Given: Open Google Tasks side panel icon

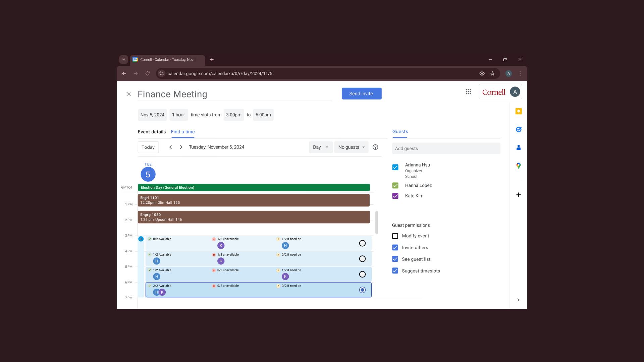Looking at the screenshot, I should tap(518, 129).
